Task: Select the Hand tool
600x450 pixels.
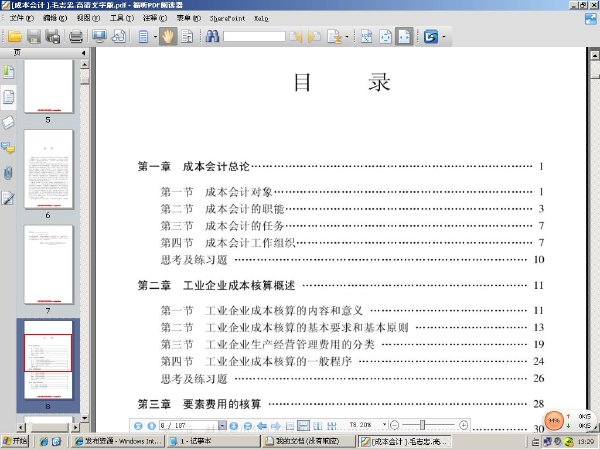Action: 168,37
